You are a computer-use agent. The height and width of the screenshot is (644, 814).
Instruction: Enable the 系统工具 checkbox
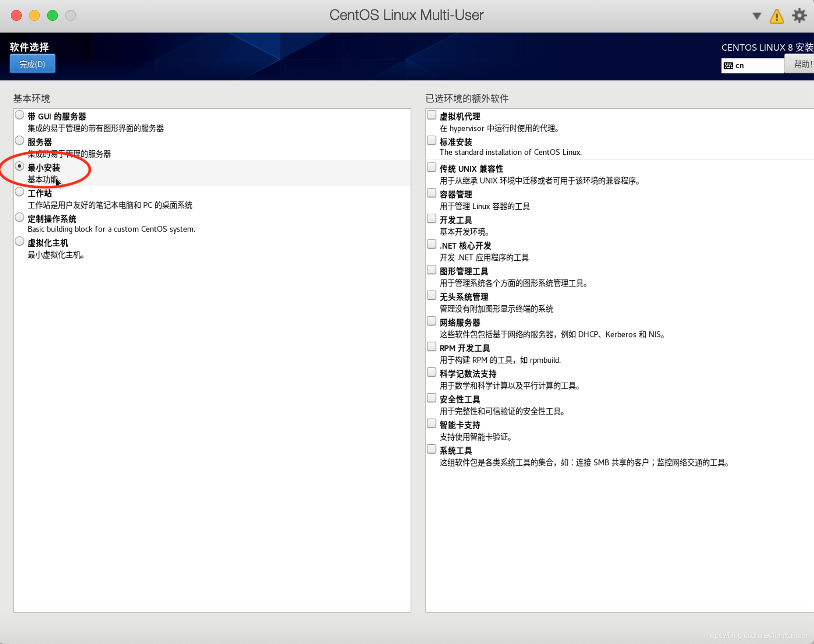tap(431, 449)
